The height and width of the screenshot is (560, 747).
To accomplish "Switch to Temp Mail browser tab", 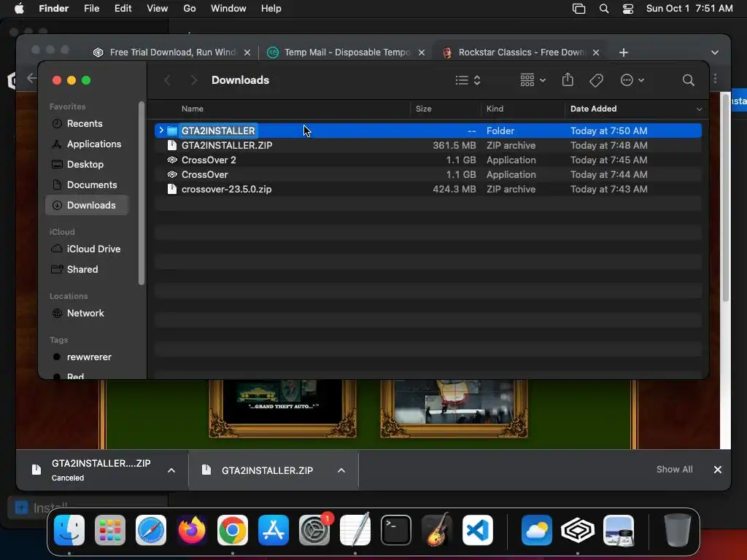I will [347, 52].
